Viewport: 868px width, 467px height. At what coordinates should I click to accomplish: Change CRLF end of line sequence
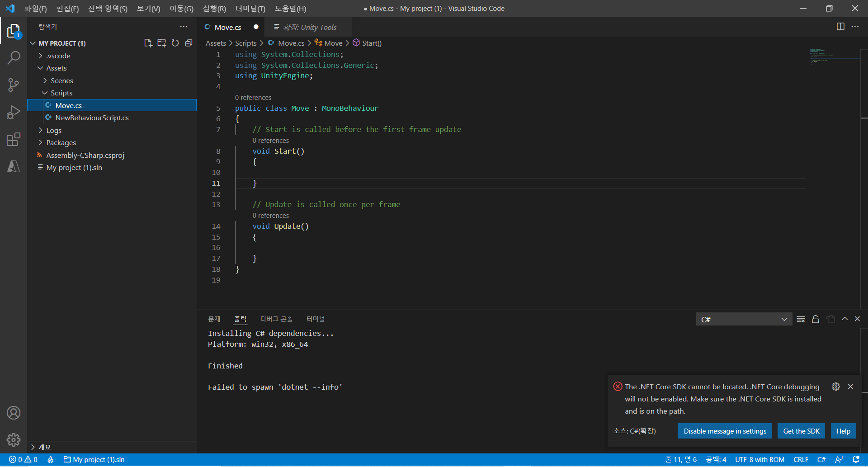801,460
